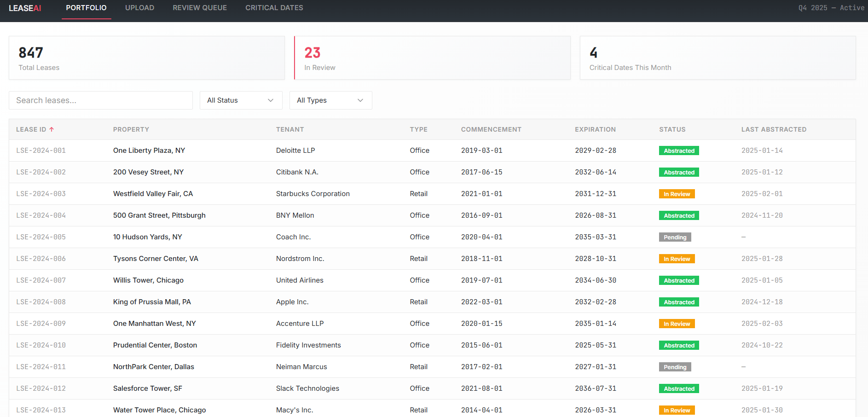
Task: Select lease LSE-2024-009
Action: click(x=41, y=324)
